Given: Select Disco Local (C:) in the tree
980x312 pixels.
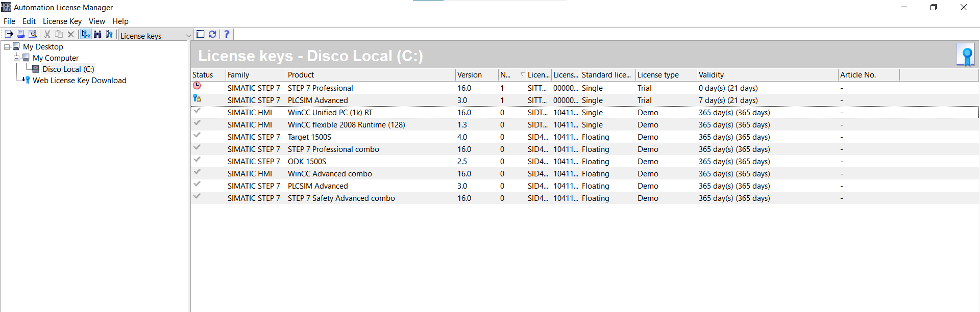Looking at the screenshot, I should [x=68, y=69].
